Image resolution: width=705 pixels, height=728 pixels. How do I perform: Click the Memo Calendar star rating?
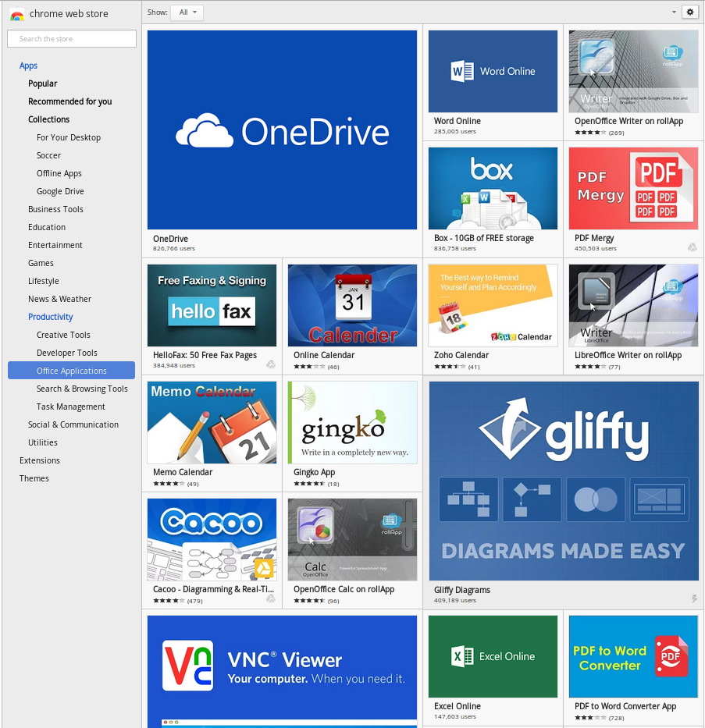click(x=169, y=484)
